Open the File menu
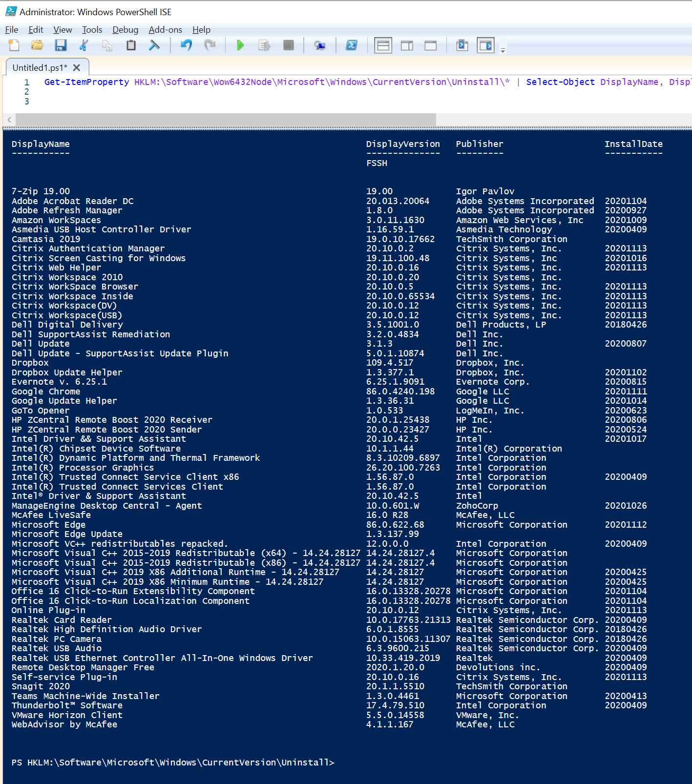The image size is (692, 784). [x=12, y=30]
